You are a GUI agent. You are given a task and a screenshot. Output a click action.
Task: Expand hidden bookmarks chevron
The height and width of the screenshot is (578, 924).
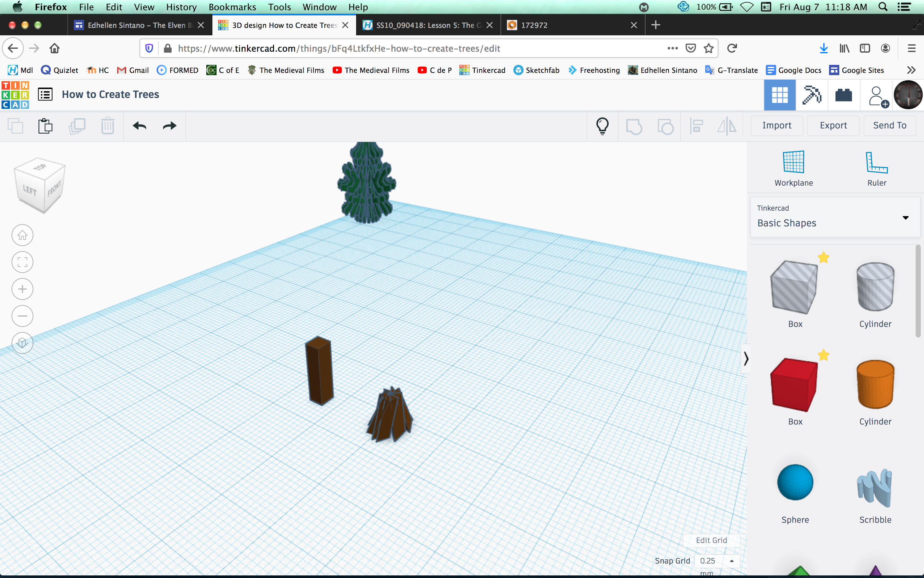911,70
